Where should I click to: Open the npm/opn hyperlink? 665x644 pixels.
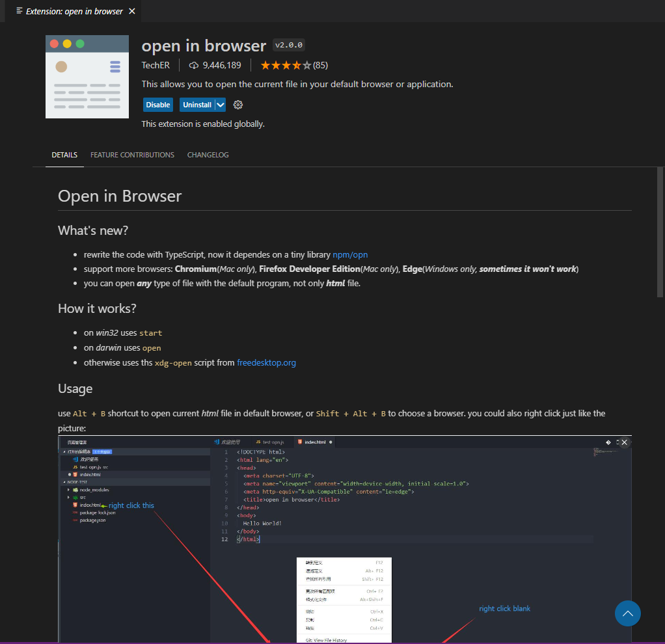(x=350, y=254)
